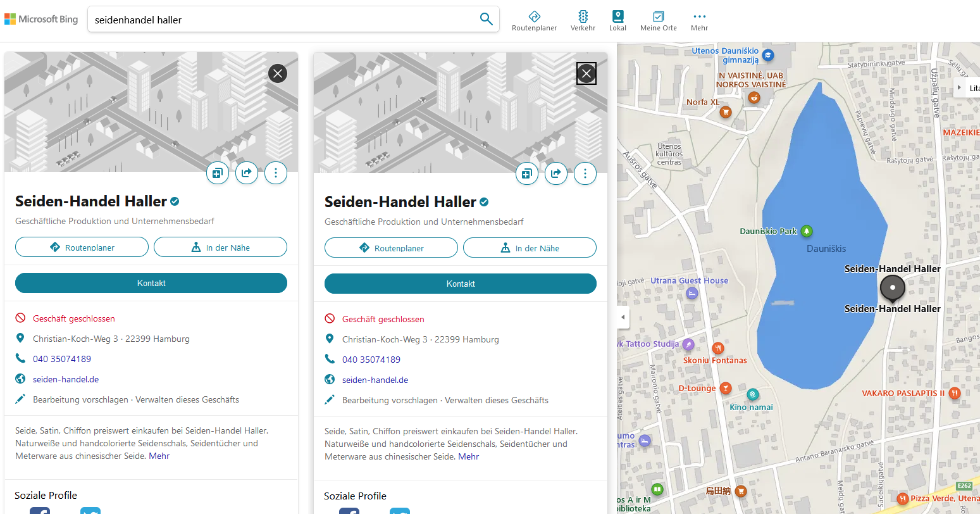The image size is (980, 514).
Task: Close the left Seiden-Handel Haller card
Action: tap(278, 73)
